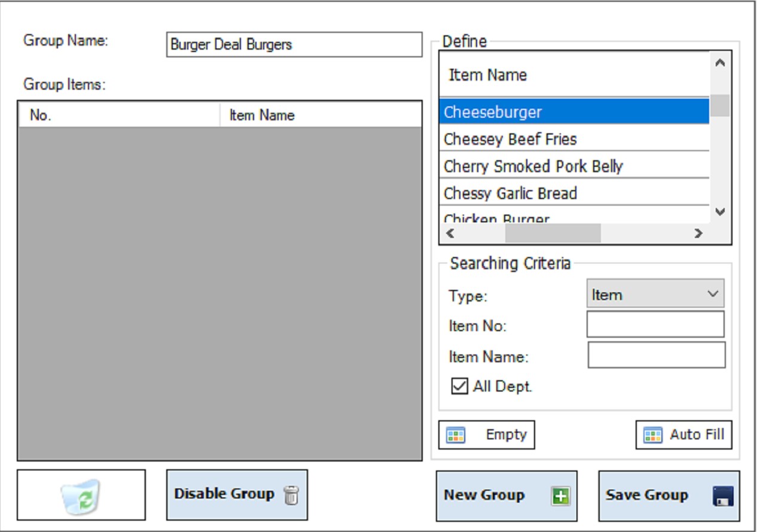The height and width of the screenshot is (532, 757).
Task: Click the recycle bin refresh icon button
Action: click(81, 495)
